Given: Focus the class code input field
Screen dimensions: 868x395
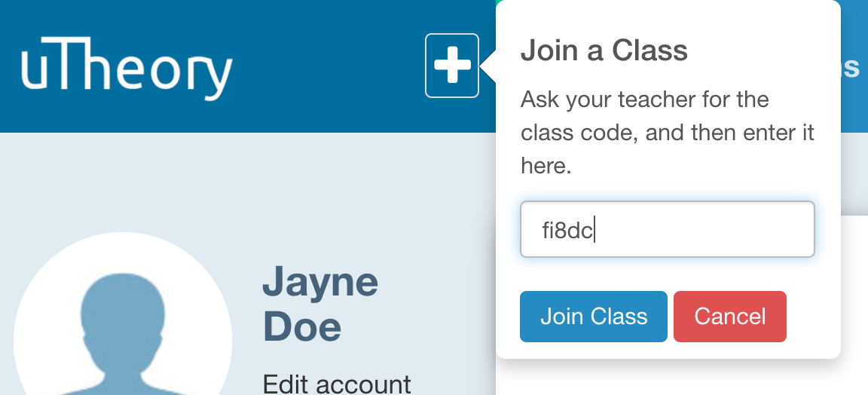Looking at the screenshot, I should pos(667,229).
